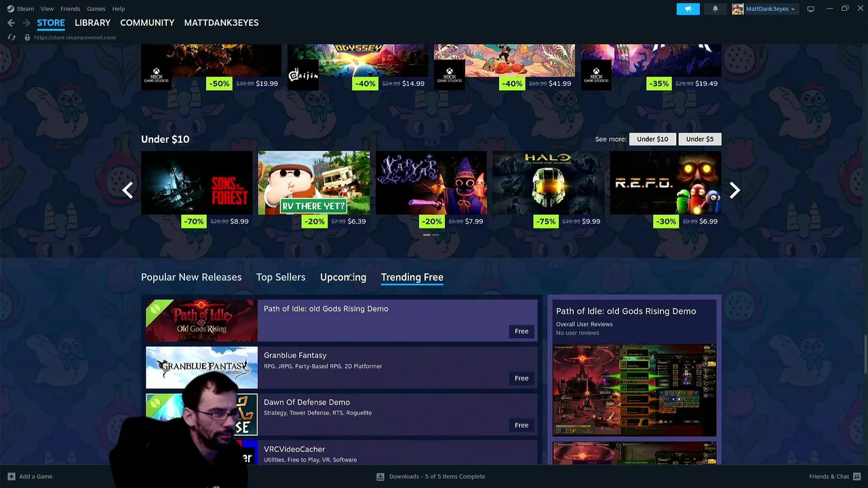
Task: Switch to the LIBRARY section
Action: point(92,22)
